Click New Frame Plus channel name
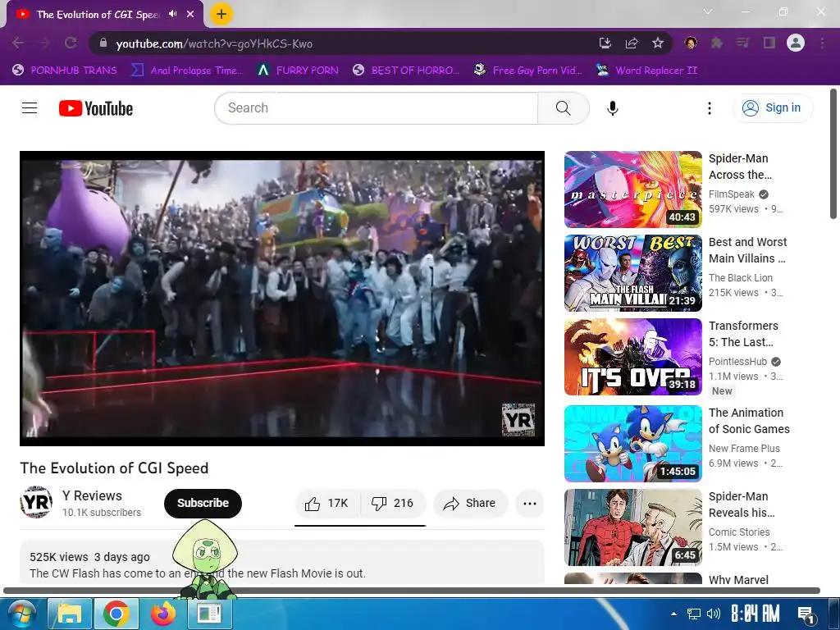The height and width of the screenshot is (630, 840). point(744,449)
